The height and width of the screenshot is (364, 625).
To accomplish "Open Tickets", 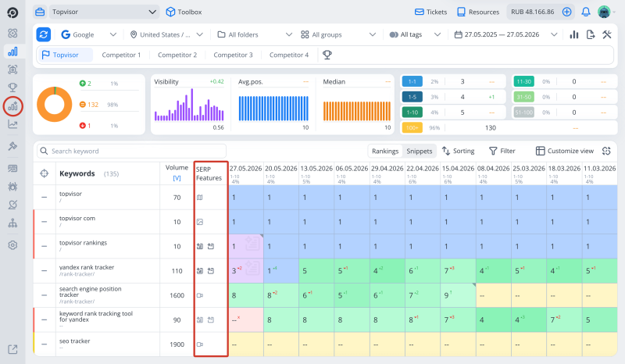I will tap(431, 12).
